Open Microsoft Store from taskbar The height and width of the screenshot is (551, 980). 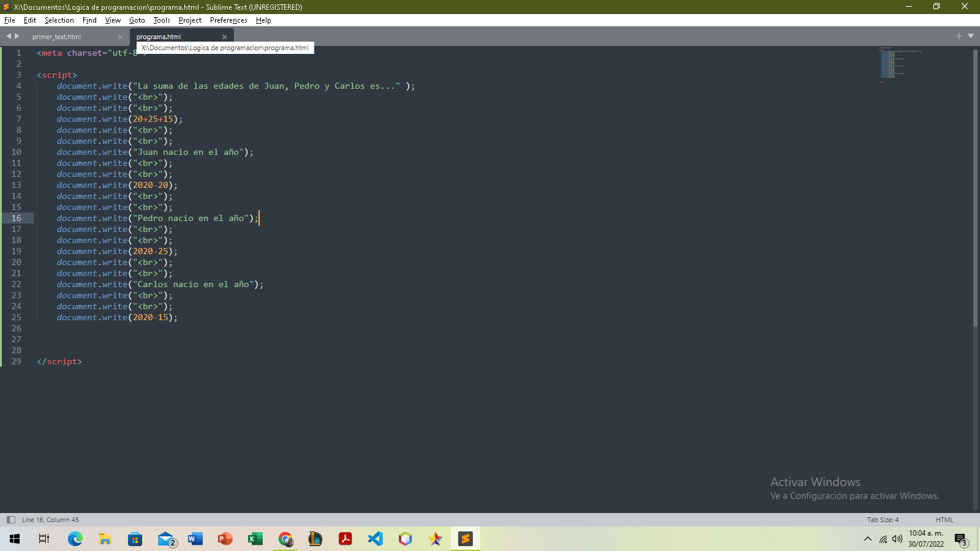click(x=135, y=539)
